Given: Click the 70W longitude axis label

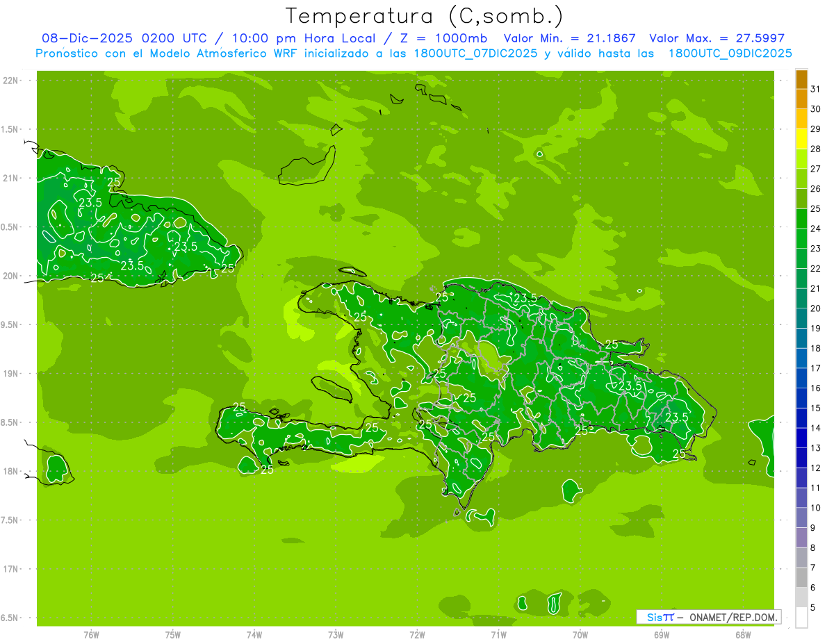Looking at the screenshot, I should coord(580,635).
